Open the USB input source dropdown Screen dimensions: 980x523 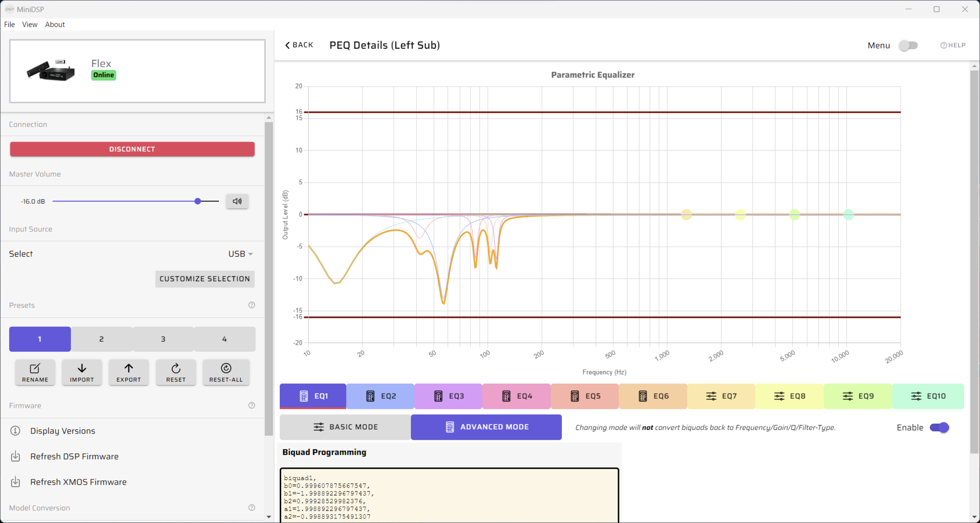[241, 254]
